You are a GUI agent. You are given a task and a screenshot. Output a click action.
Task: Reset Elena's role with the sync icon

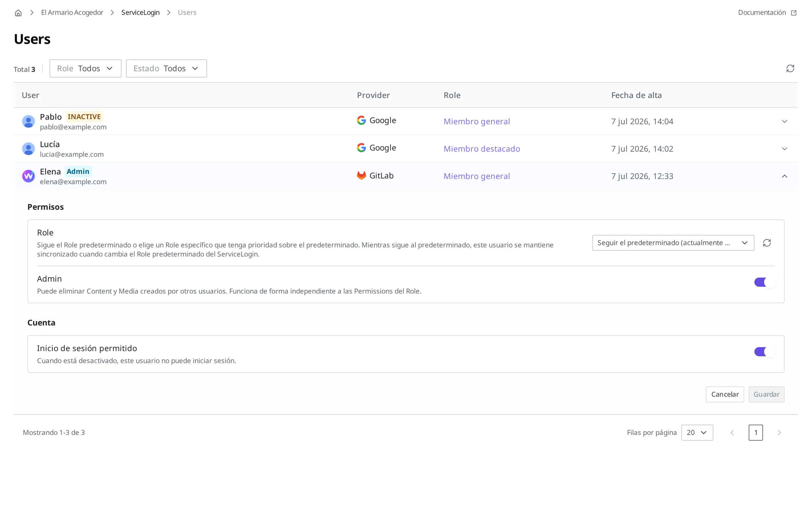[x=767, y=243]
